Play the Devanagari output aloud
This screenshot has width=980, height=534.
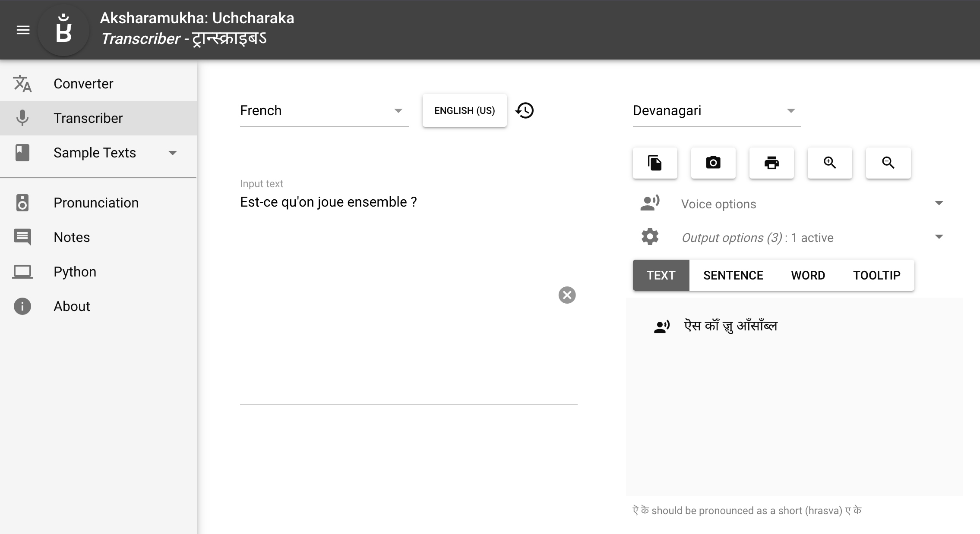tap(661, 327)
